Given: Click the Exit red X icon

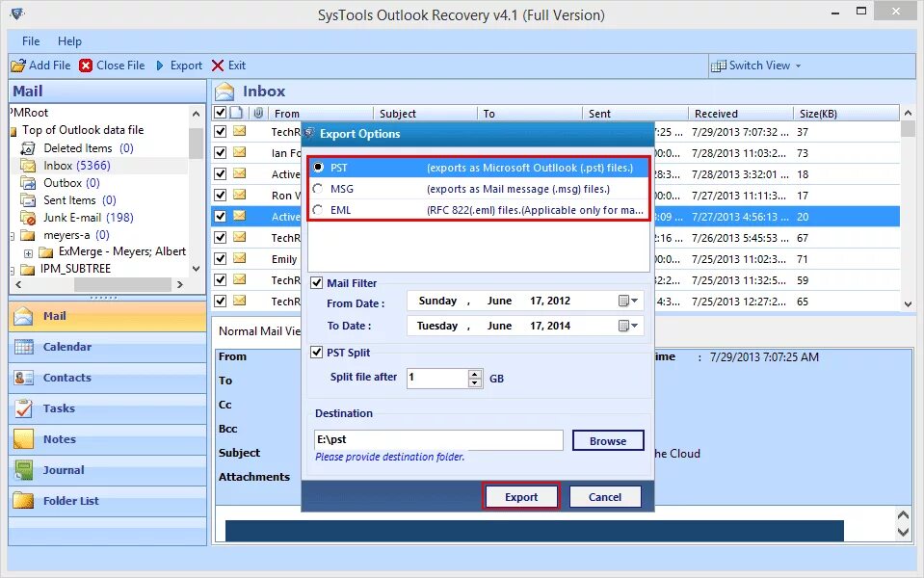Looking at the screenshot, I should pos(218,66).
